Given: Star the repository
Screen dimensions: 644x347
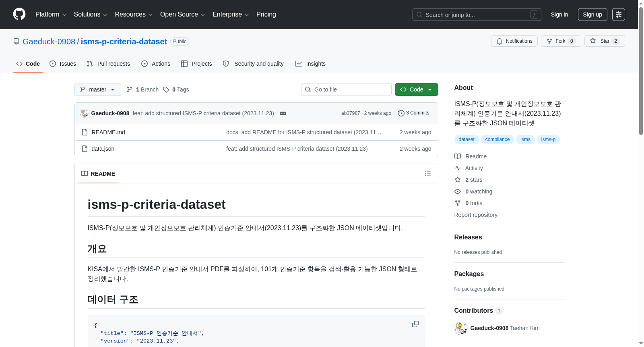Looking at the screenshot, I should [604, 41].
